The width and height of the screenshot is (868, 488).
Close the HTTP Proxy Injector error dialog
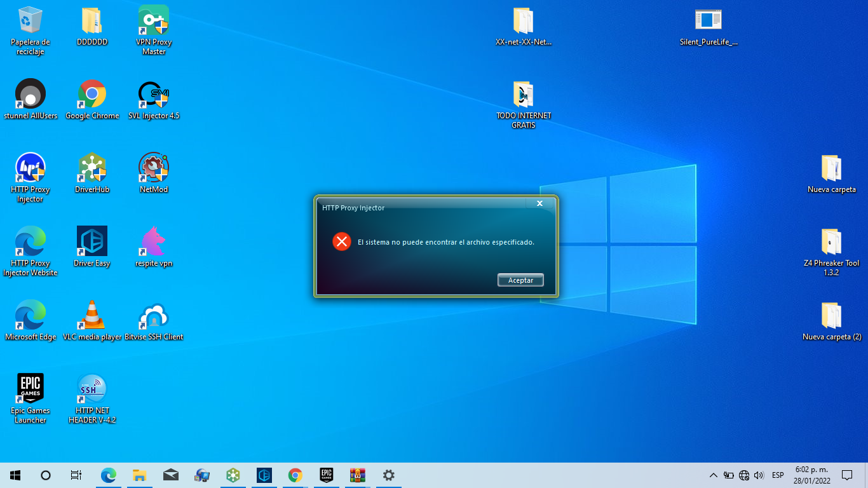tap(539, 203)
